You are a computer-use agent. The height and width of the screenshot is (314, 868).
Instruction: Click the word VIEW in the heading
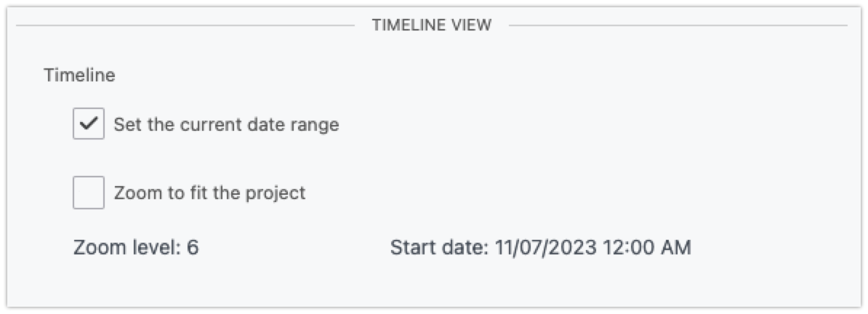pos(474,25)
